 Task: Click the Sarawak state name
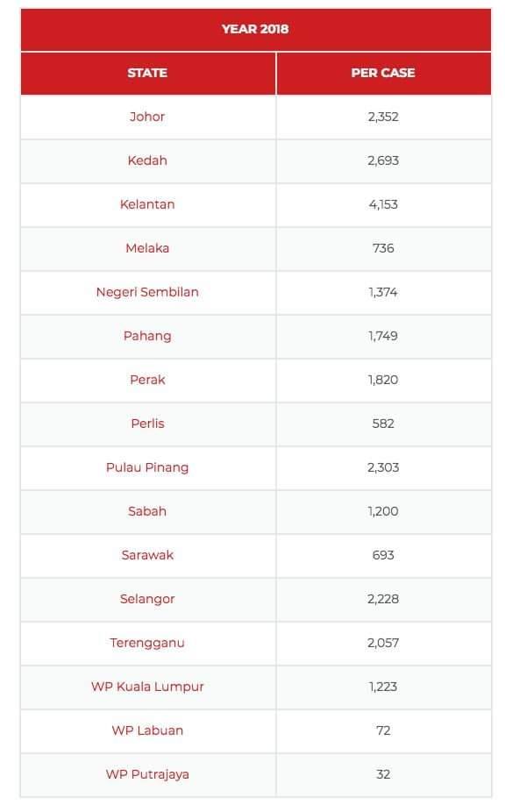coord(147,555)
